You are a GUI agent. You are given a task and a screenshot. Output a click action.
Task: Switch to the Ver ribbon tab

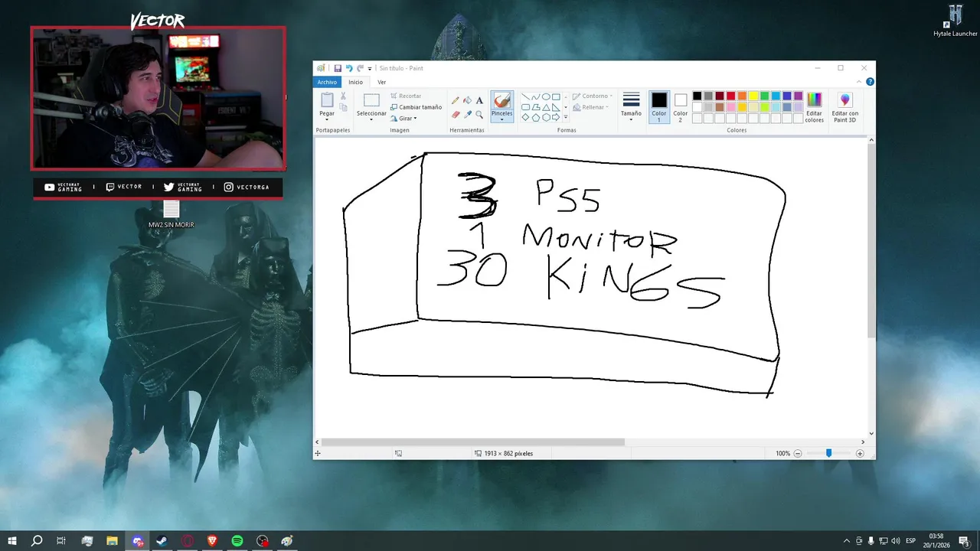(381, 82)
